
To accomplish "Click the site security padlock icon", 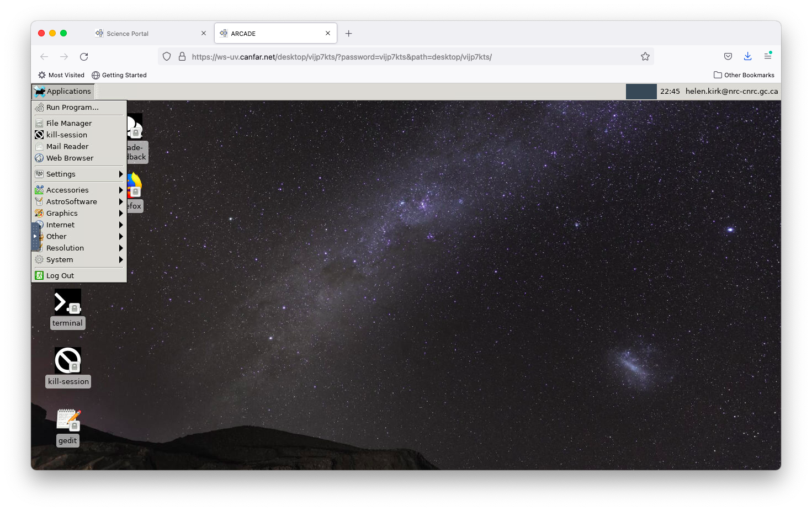I will click(182, 56).
